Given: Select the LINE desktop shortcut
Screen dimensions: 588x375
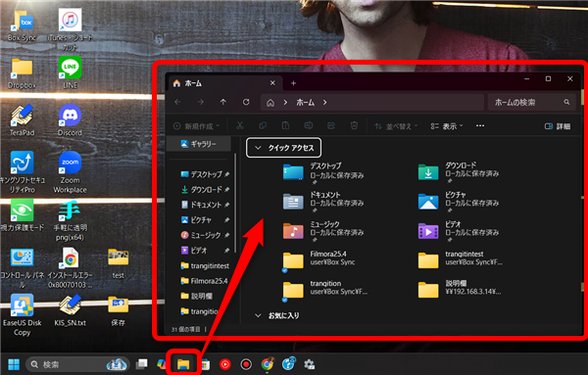Looking at the screenshot, I should (71, 72).
